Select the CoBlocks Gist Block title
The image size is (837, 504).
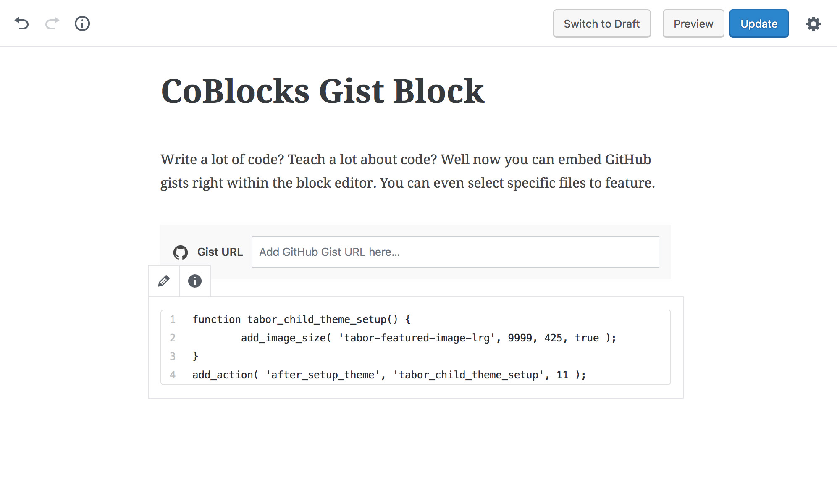323,91
